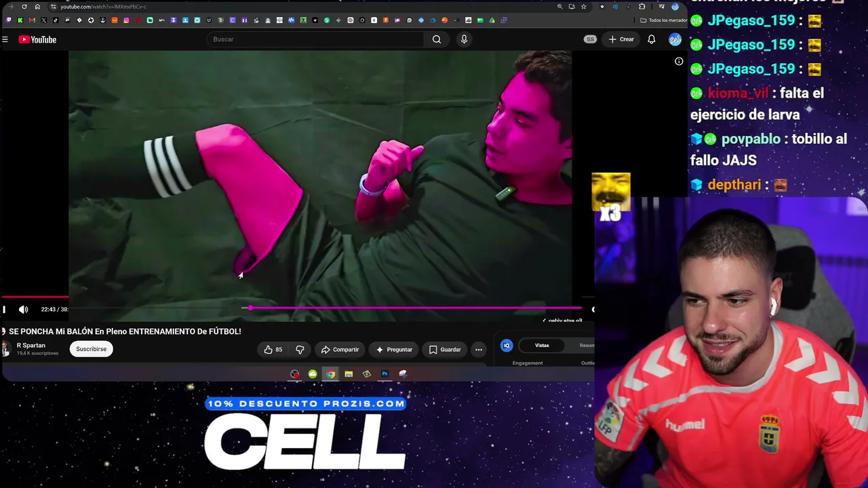Open the Gmail bookmark in bookmarks bar
This screenshot has width=868, height=488.
point(32,20)
